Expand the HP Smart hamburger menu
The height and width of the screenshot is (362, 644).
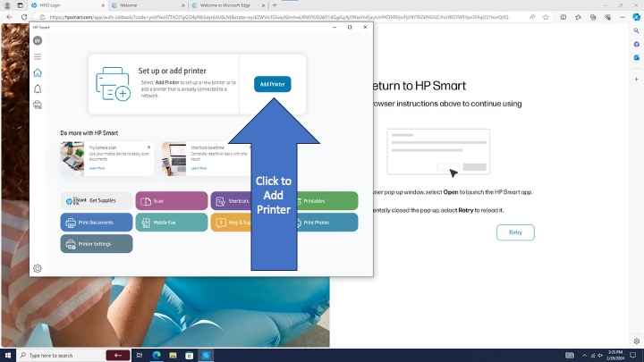coord(38,56)
